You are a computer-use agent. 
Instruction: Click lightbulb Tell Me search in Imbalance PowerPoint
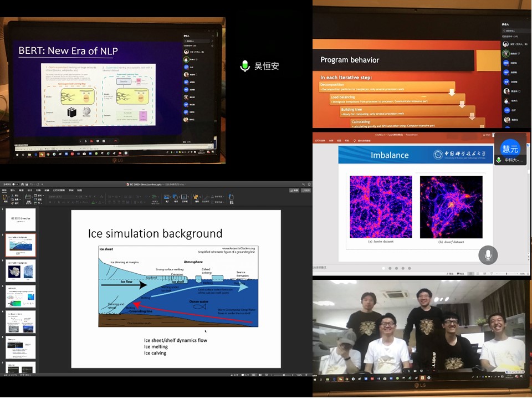tap(355, 140)
